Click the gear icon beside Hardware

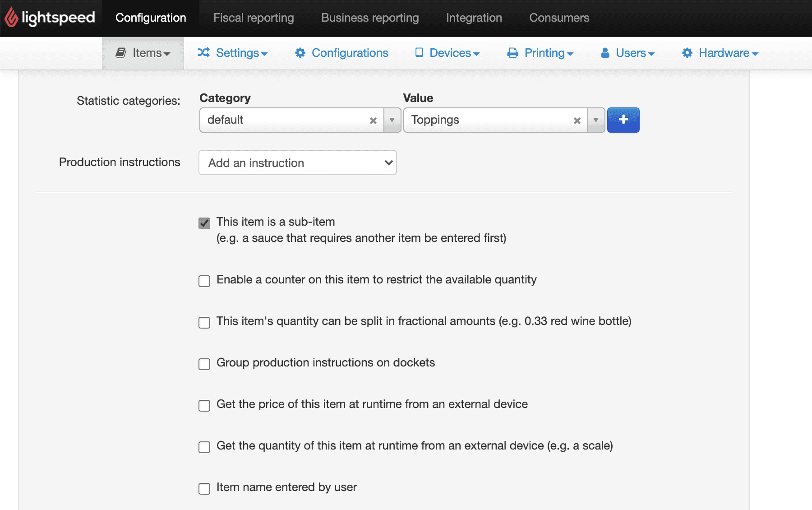tap(687, 52)
